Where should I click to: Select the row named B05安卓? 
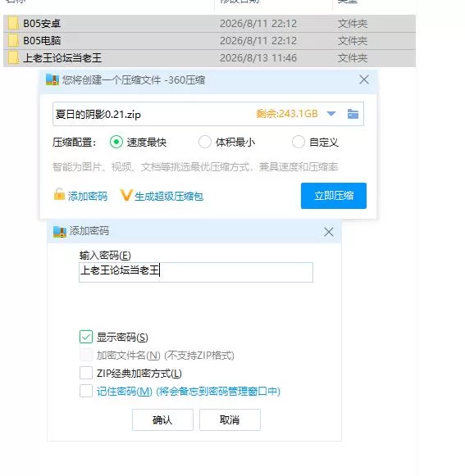pos(209,24)
